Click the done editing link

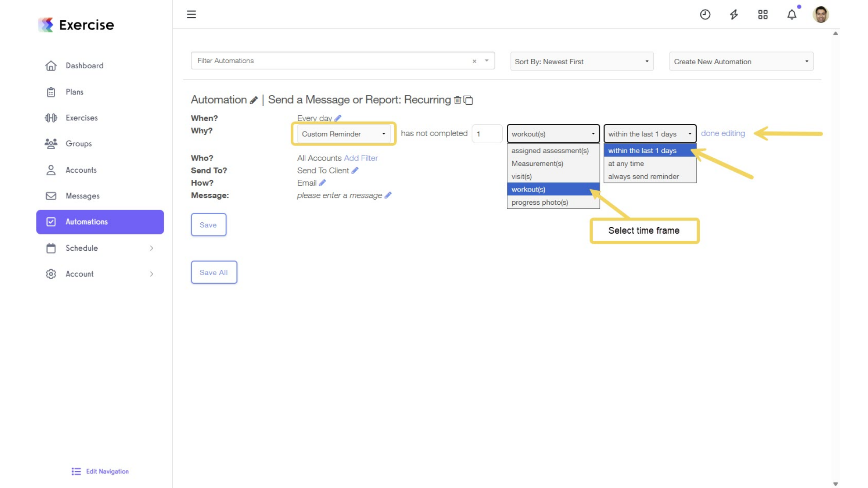coord(723,133)
